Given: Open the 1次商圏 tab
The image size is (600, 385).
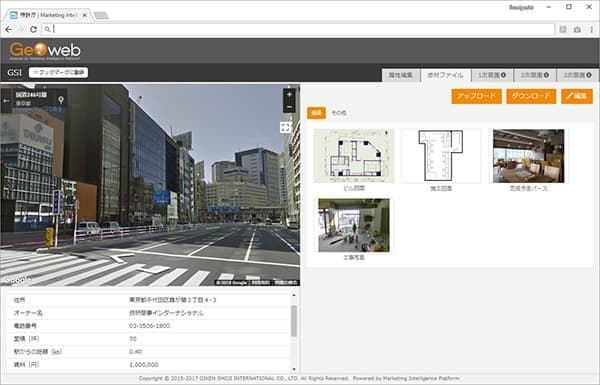Looking at the screenshot, I should [x=492, y=75].
